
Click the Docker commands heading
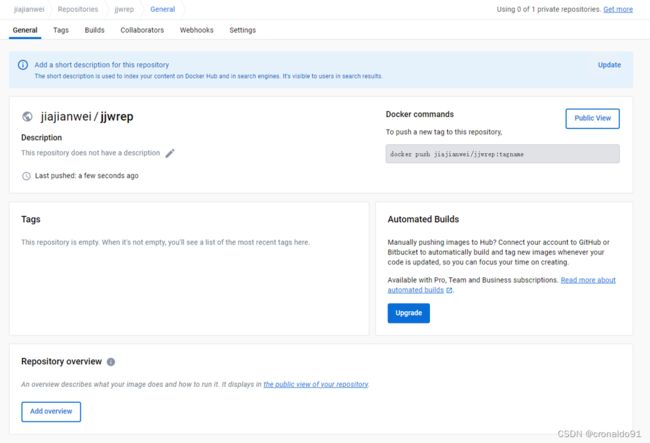pyautogui.click(x=420, y=114)
